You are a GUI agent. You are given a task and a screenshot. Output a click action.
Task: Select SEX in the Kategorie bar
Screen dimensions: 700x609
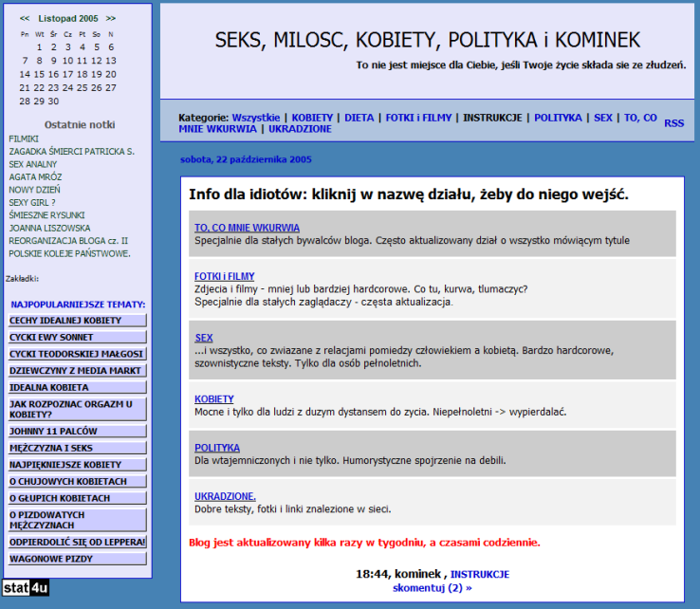point(602,118)
